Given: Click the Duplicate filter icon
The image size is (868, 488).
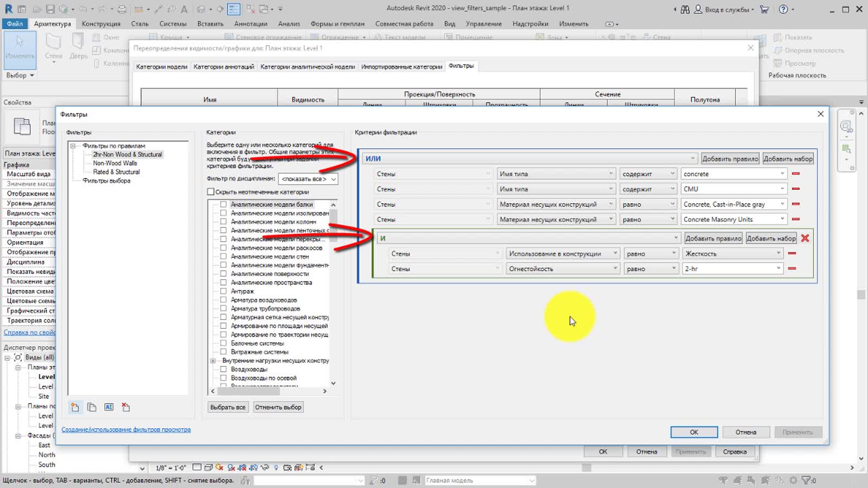Looking at the screenshot, I should (x=92, y=407).
